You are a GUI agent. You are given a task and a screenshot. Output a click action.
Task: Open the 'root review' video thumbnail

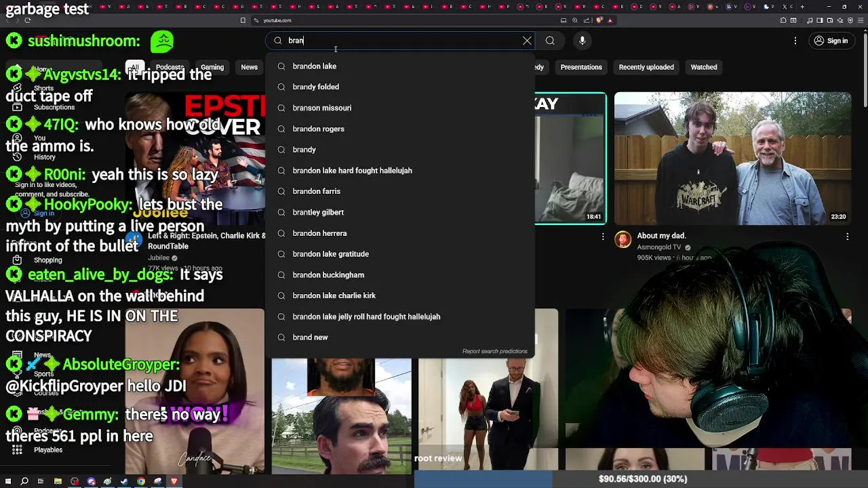[488, 415]
